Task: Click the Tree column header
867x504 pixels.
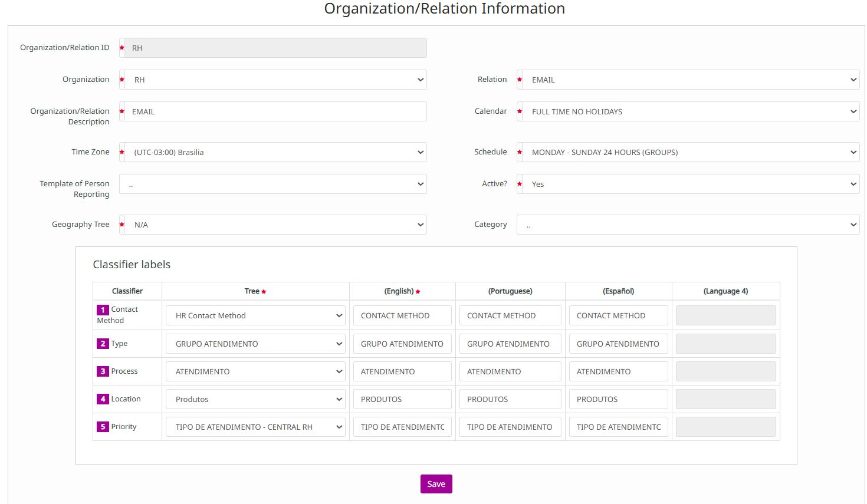Action: 255,291
